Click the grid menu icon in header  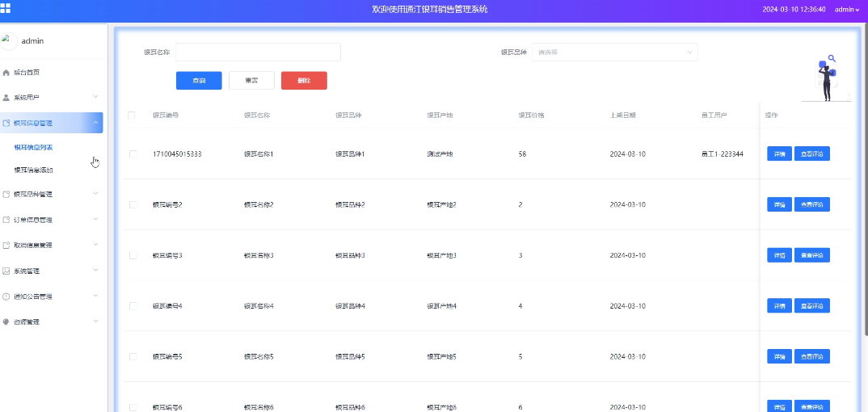[x=5, y=8]
